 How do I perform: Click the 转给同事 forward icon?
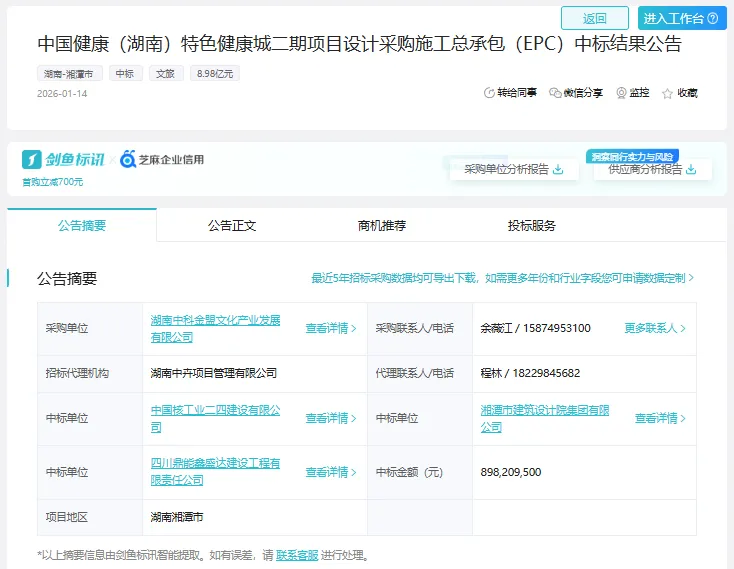(490, 93)
